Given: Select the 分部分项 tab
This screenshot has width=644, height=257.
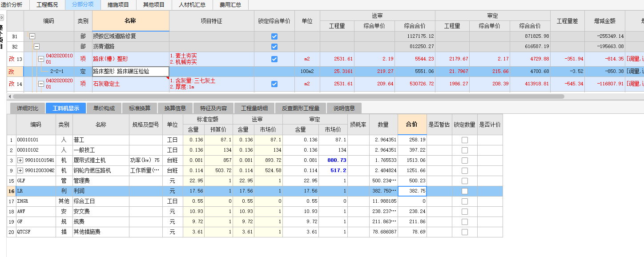Looking at the screenshot, I should [x=82, y=5].
